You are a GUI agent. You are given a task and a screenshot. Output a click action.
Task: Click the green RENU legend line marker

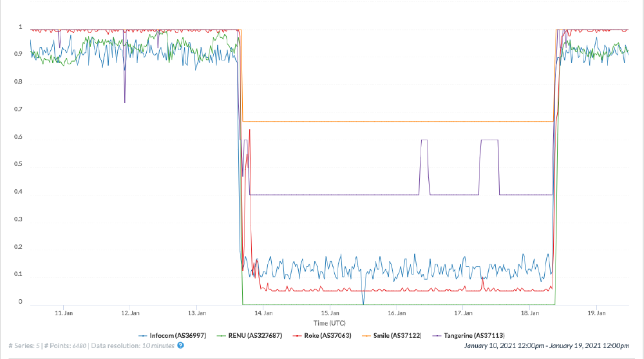(220, 335)
